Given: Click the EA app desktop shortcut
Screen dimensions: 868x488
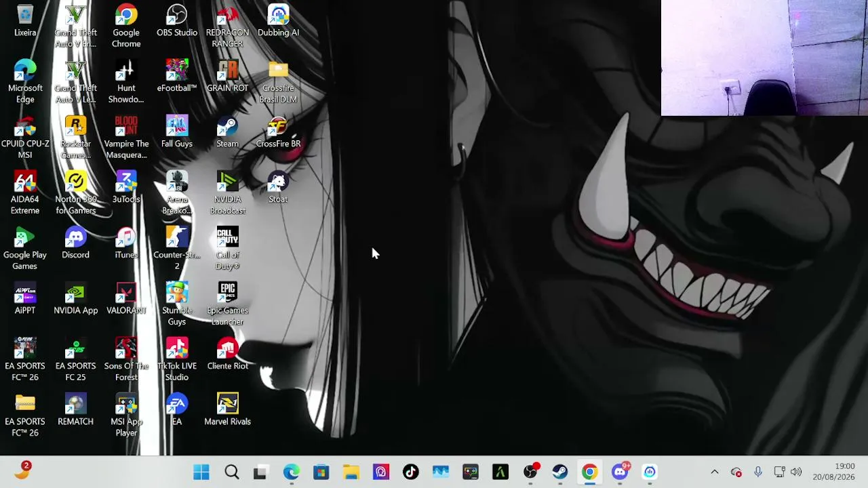Looking at the screenshot, I should click(x=177, y=410).
